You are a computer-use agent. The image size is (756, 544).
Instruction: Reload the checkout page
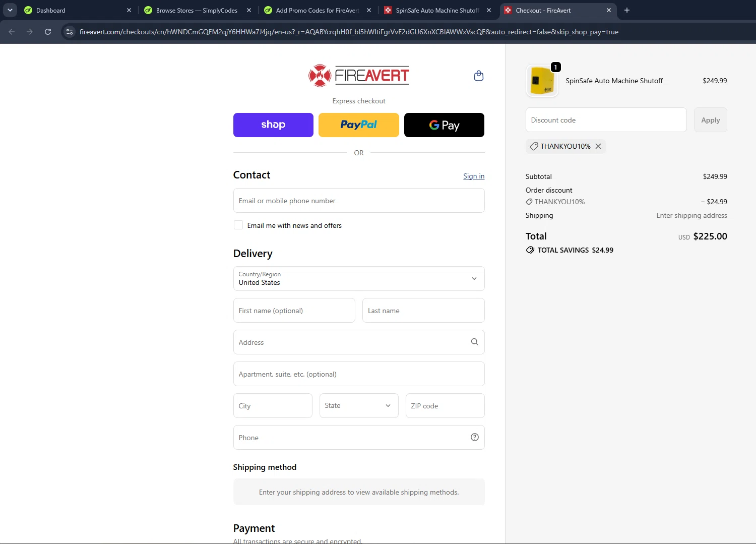[x=48, y=32]
